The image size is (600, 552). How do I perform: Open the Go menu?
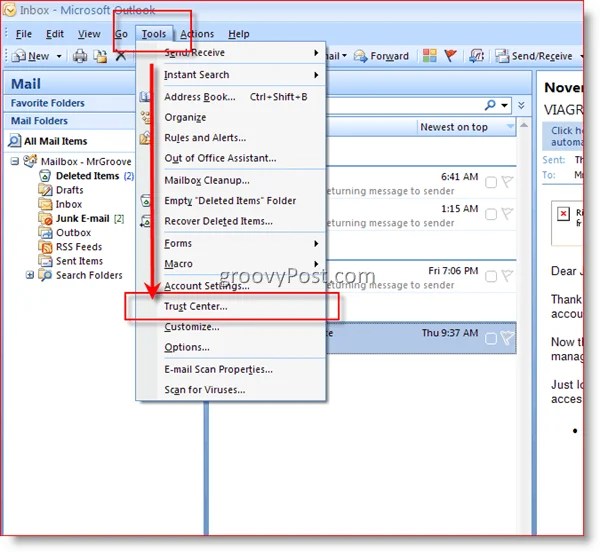click(x=121, y=34)
